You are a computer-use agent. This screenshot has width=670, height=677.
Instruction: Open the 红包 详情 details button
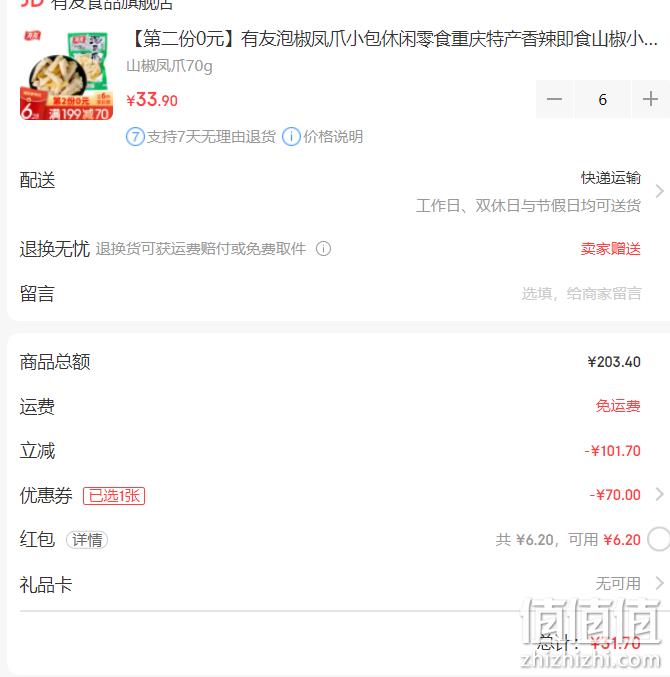coord(87,540)
